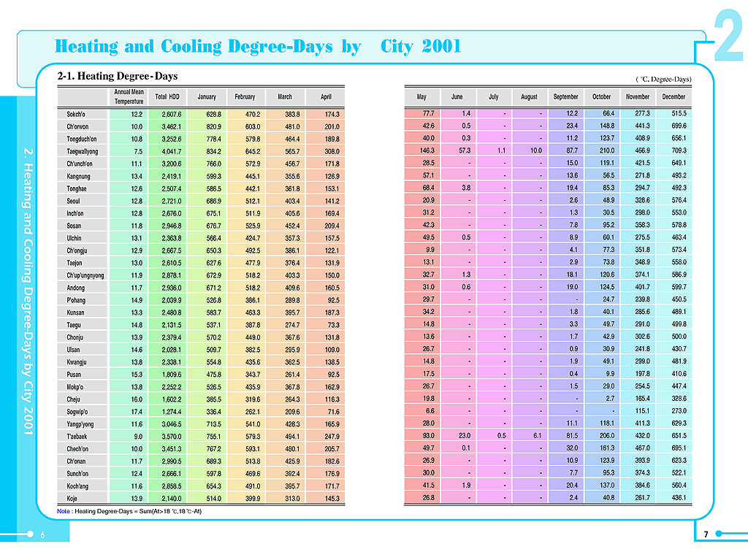
Task: Click the city name 'Sogwip'o'
Action: tap(77, 412)
